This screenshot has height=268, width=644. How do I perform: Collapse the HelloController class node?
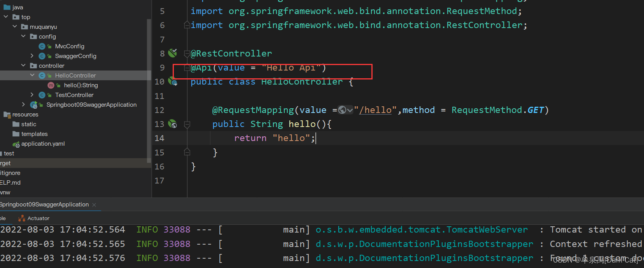(32, 75)
